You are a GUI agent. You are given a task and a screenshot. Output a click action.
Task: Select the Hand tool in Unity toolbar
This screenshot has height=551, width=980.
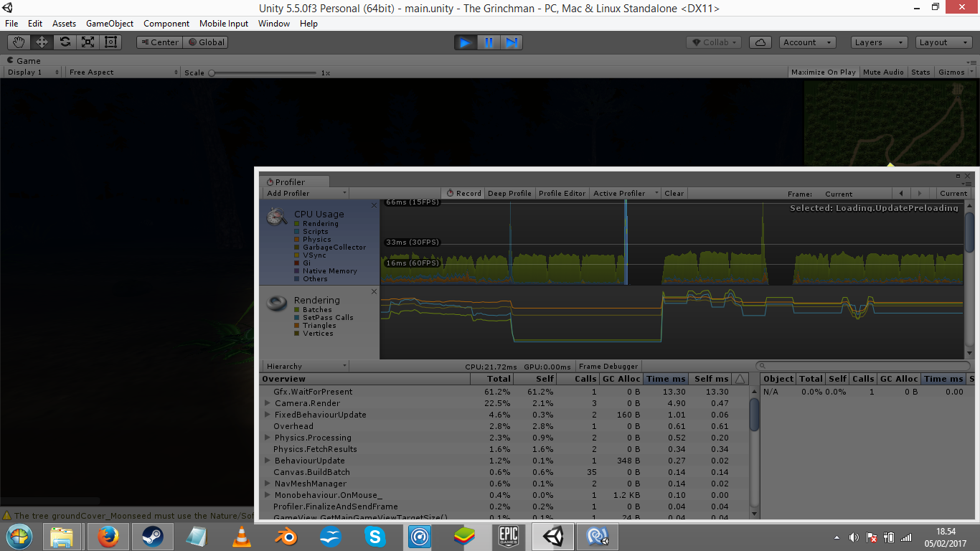pyautogui.click(x=19, y=42)
